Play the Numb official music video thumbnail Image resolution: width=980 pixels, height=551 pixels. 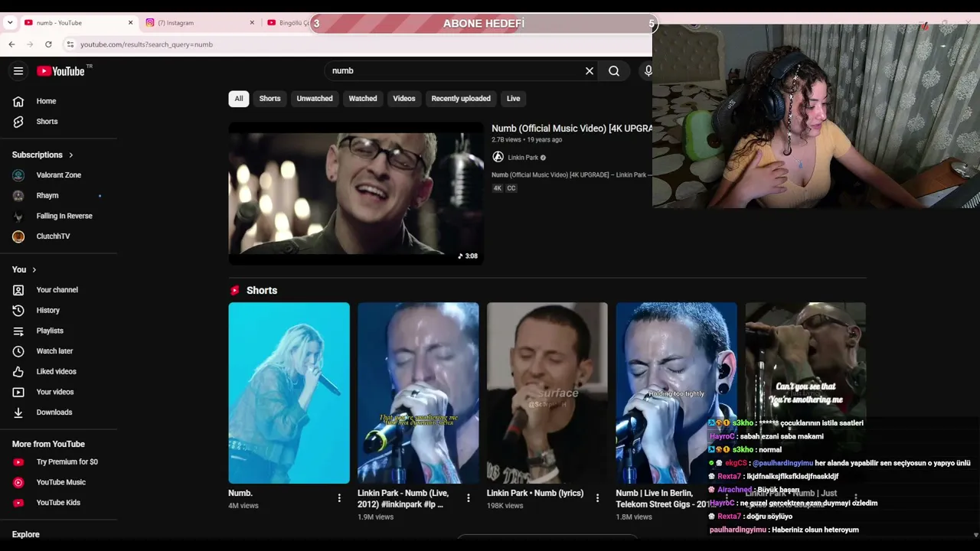click(x=356, y=194)
